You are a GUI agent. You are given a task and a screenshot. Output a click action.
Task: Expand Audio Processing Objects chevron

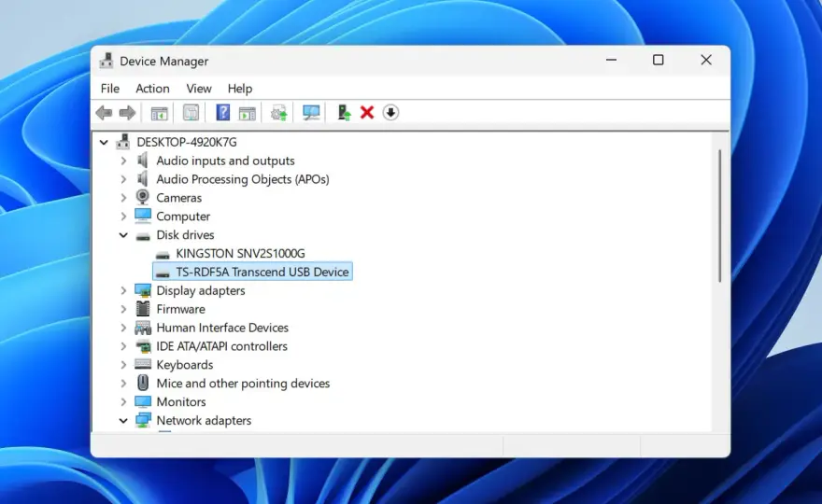[123, 179]
